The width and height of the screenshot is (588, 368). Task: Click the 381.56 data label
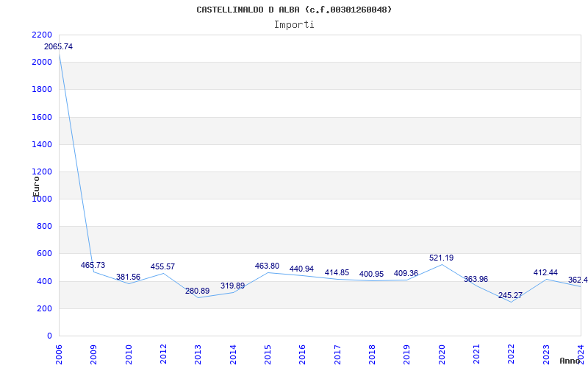point(128,277)
